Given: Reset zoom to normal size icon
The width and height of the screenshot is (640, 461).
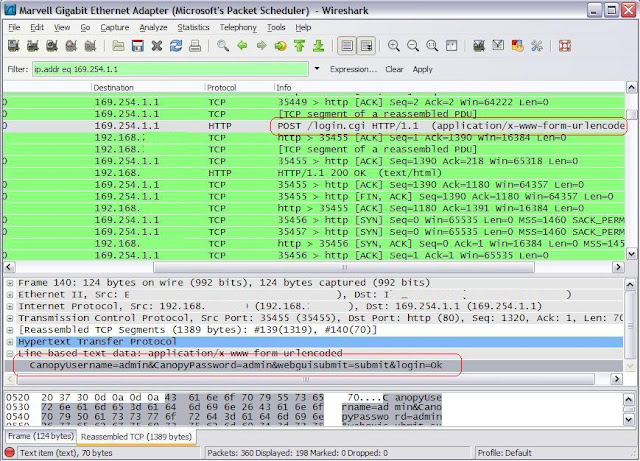Looking at the screenshot, I should (432, 46).
